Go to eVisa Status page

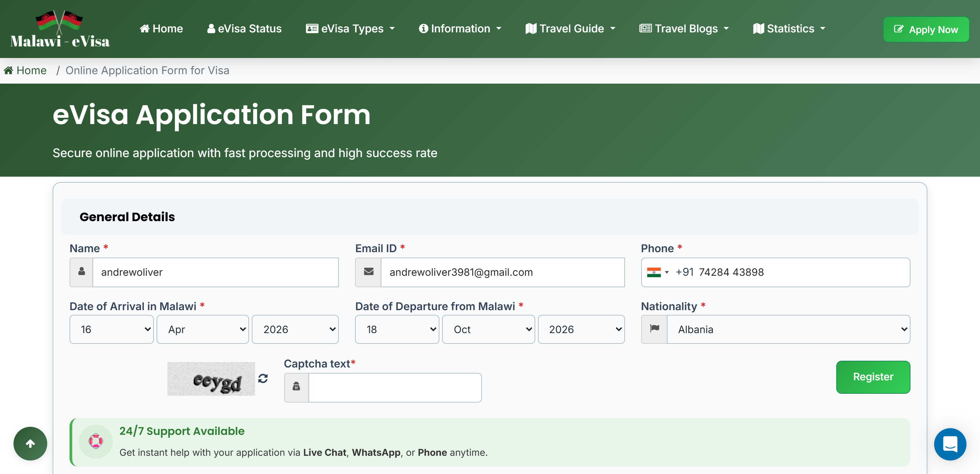click(244, 29)
